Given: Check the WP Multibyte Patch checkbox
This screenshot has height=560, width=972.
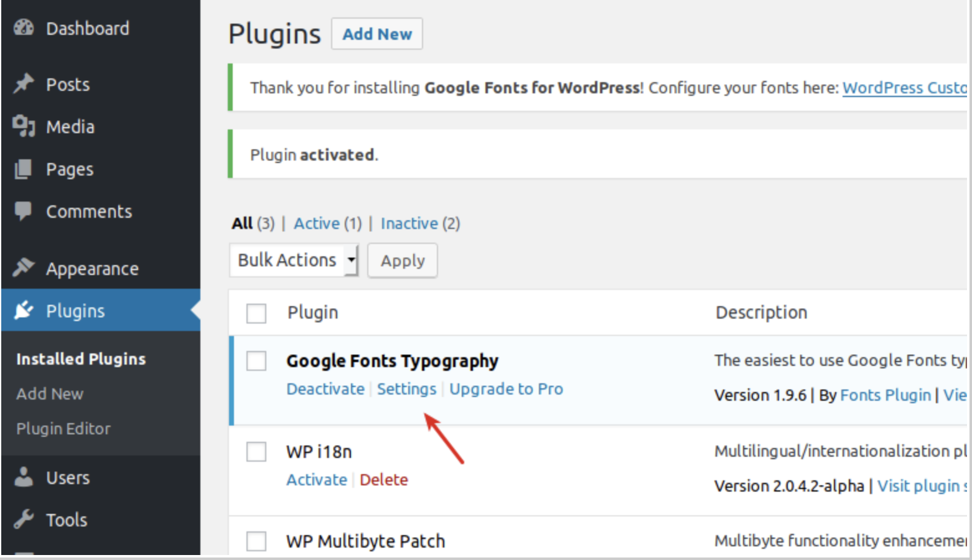Looking at the screenshot, I should point(256,541).
